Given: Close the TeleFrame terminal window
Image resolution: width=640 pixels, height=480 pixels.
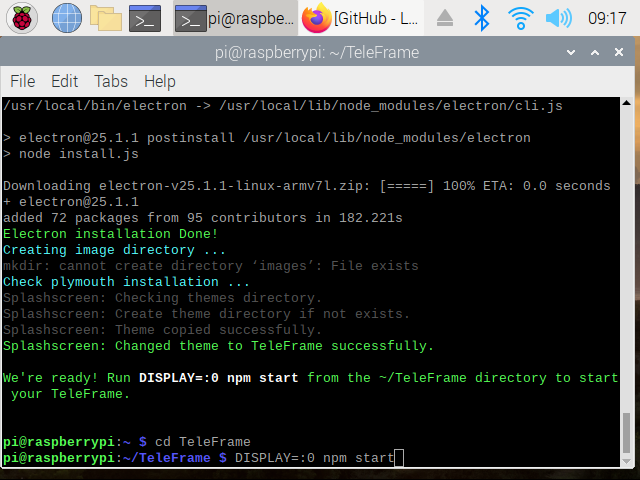Looking at the screenshot, I should pyautogui.click(x=619, y=52).
